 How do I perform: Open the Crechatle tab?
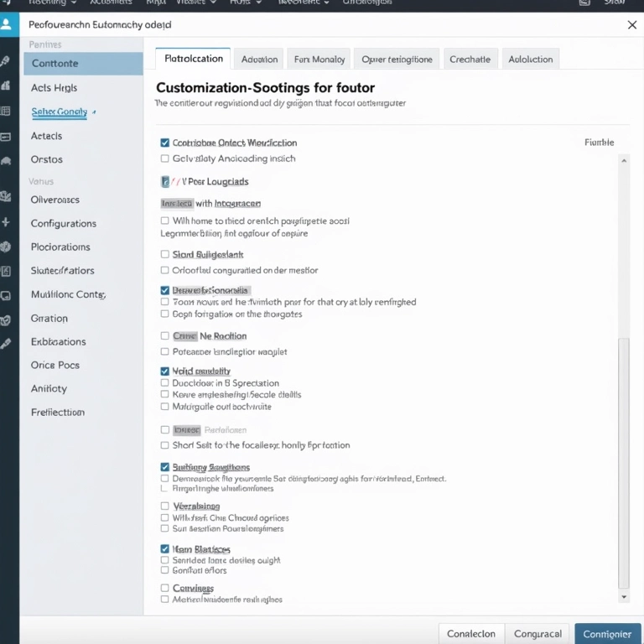pyautogui.click(x=470, y=60)
